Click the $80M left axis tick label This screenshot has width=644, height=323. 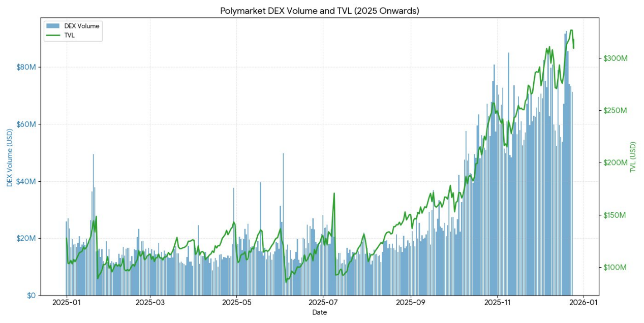[26, 68]
